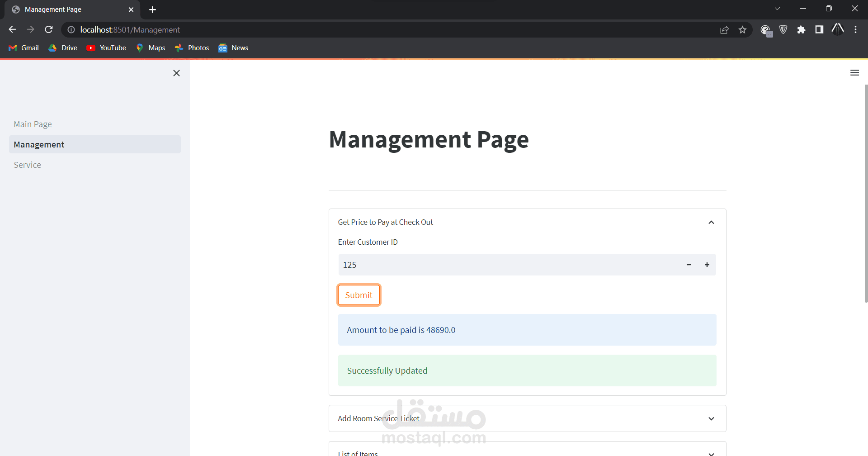This screenshot has height=456, width=868.
Task: Open the Gmail bookmark
Action: (x=24, y=48)
